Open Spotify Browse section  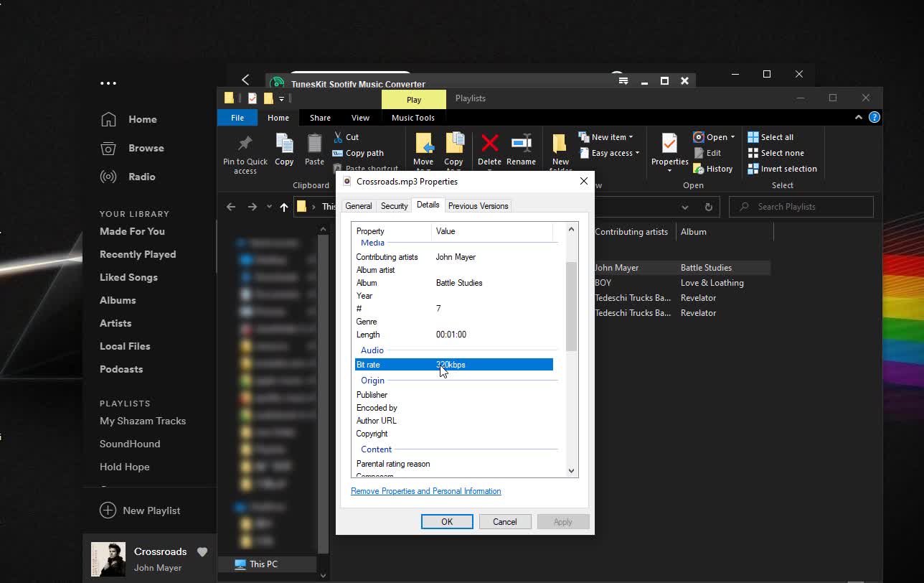132,148
